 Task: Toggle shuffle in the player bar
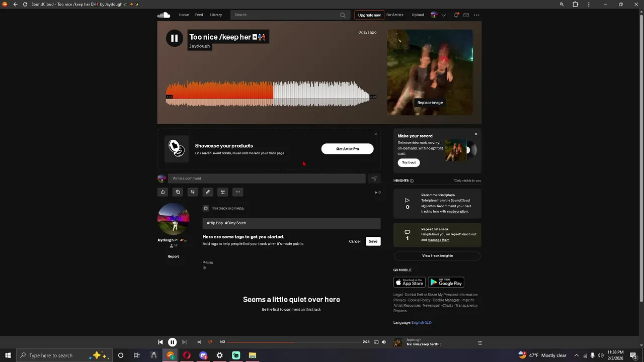coord(199,342)
